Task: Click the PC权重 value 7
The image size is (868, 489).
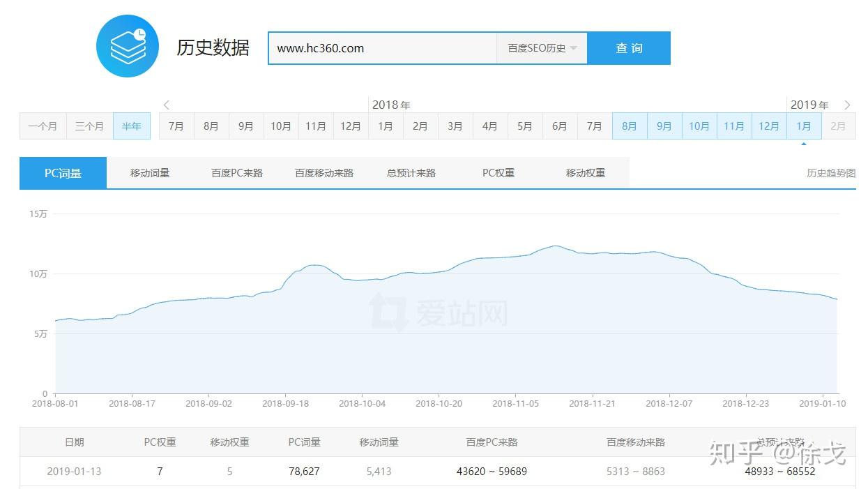Action: click(x=160, y=472)
